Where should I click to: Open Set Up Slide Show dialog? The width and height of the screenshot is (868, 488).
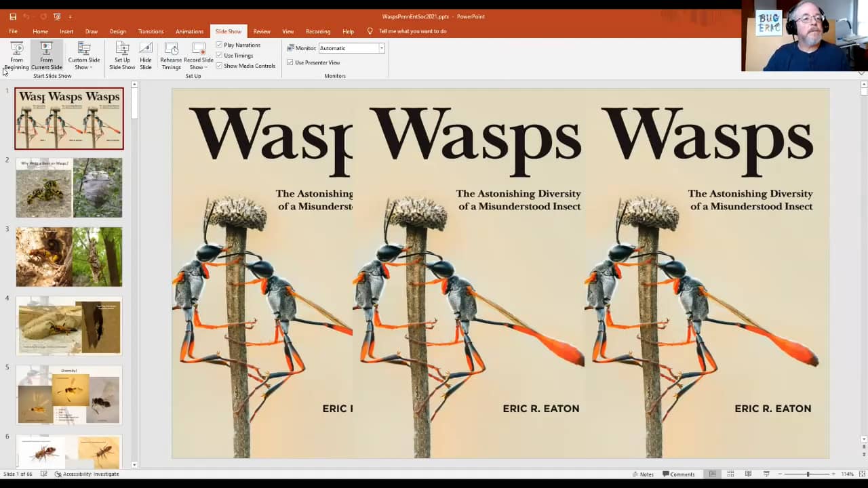coord(122,56)
